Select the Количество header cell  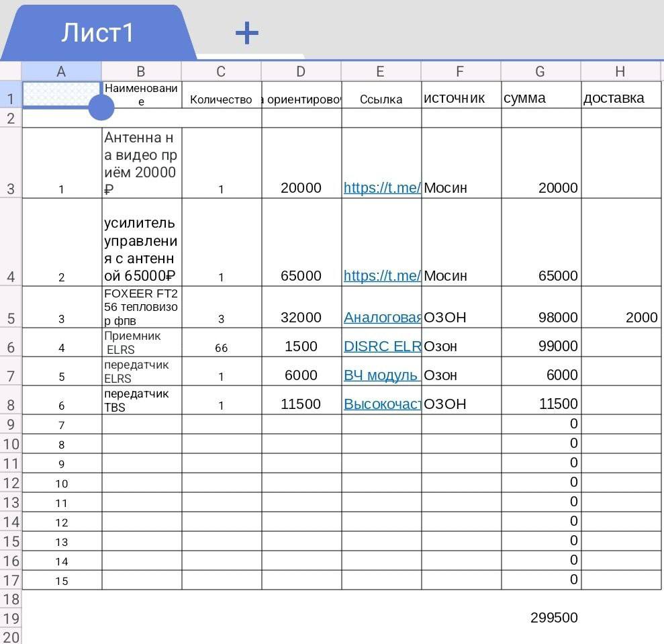click(x=222, y=95)
